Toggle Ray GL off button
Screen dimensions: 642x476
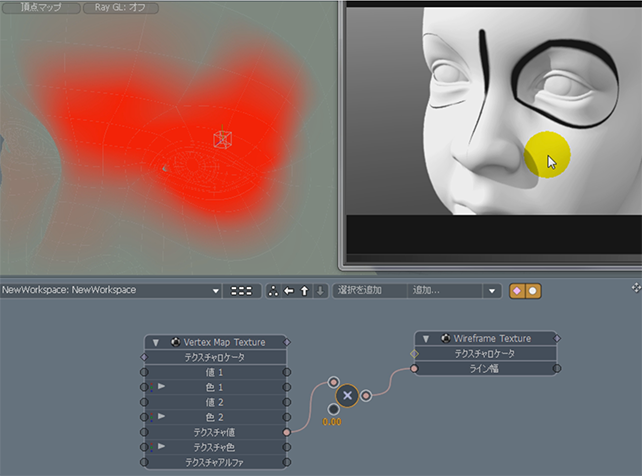(x=123, y=8)
